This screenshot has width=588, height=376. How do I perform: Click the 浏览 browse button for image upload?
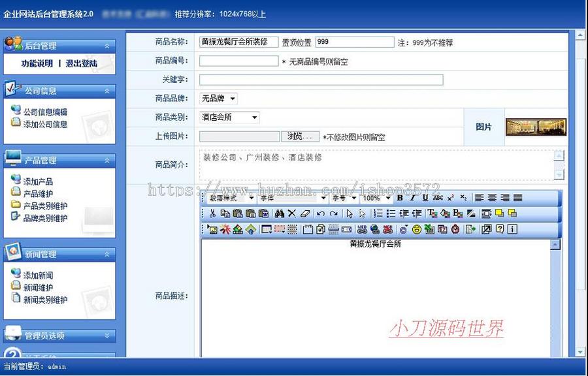(300, 136)
